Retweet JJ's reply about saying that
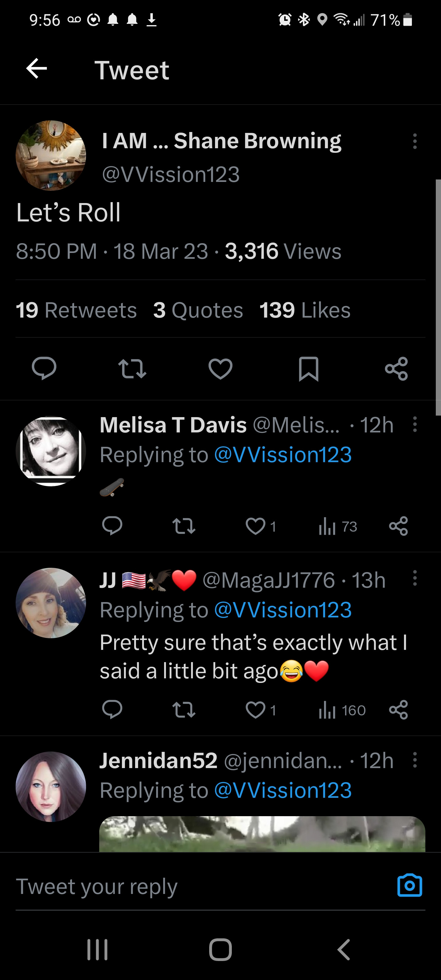441x980 pixels. pos(184,710)
